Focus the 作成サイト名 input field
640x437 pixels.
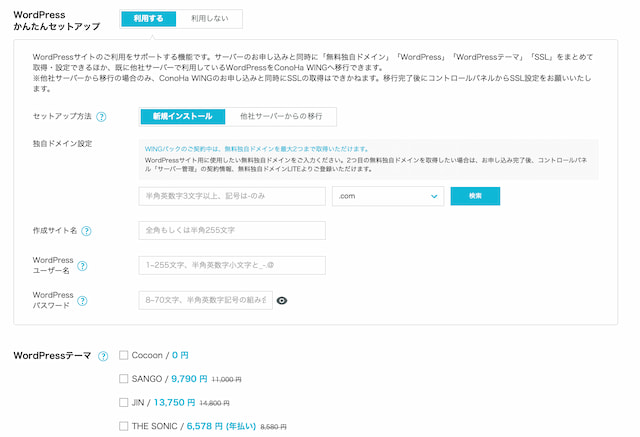coord(232,231)
